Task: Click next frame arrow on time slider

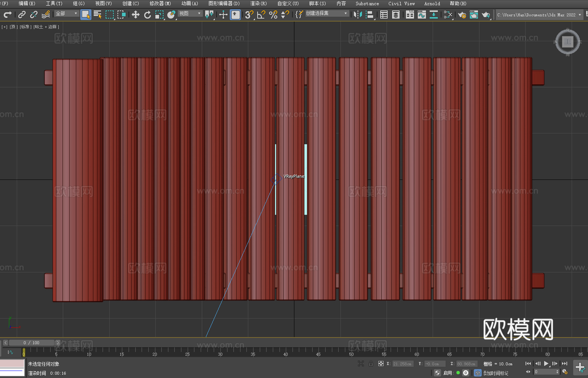Action: click(x=58, y=343)
